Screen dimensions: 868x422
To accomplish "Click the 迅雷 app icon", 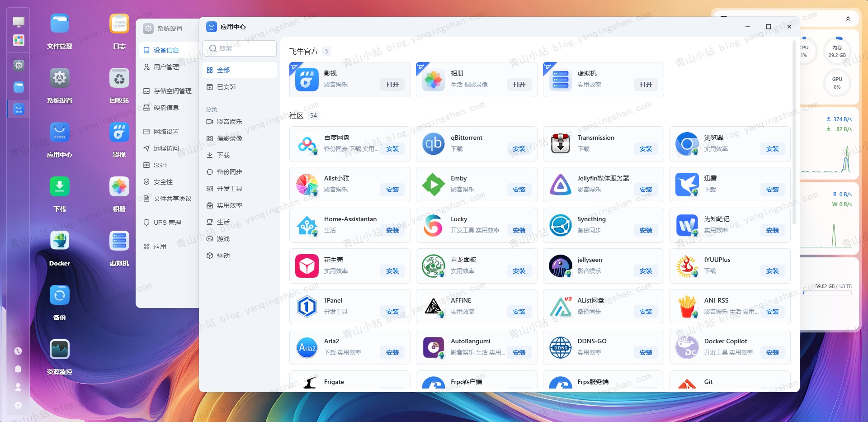I will tap(687, 185).
